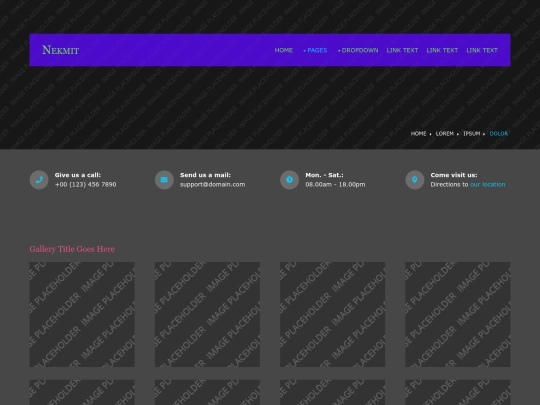Screen dimensions: 540x405
Task: Follow the 'our location' directions link
Action: pos(488,185)
